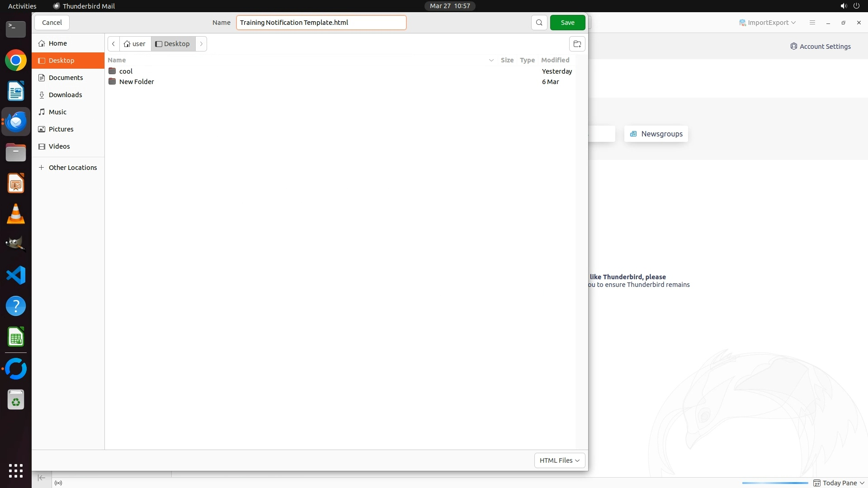Viewport: 868px width, 488px height.
Task: Open Thunderbird from the dock
Action: (16, 122)
